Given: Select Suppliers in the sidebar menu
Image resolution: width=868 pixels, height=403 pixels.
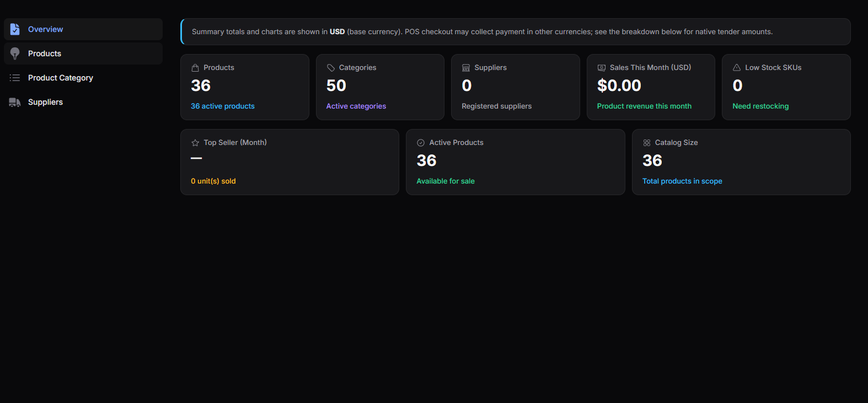Looking at the screenshot, I should [x=83, y=102].
